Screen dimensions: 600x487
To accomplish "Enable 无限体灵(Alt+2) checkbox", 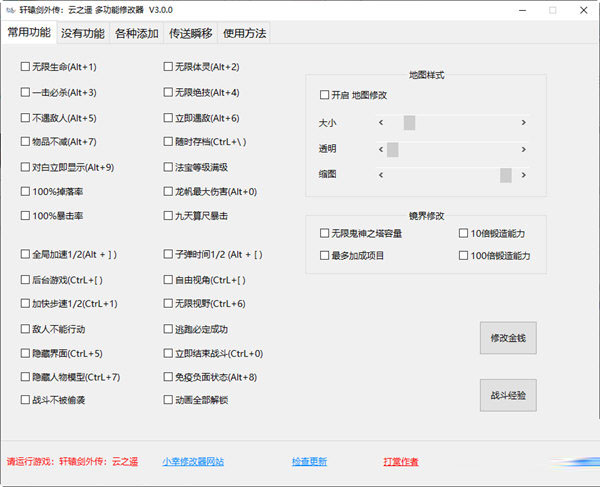I will tap(168, 67).
